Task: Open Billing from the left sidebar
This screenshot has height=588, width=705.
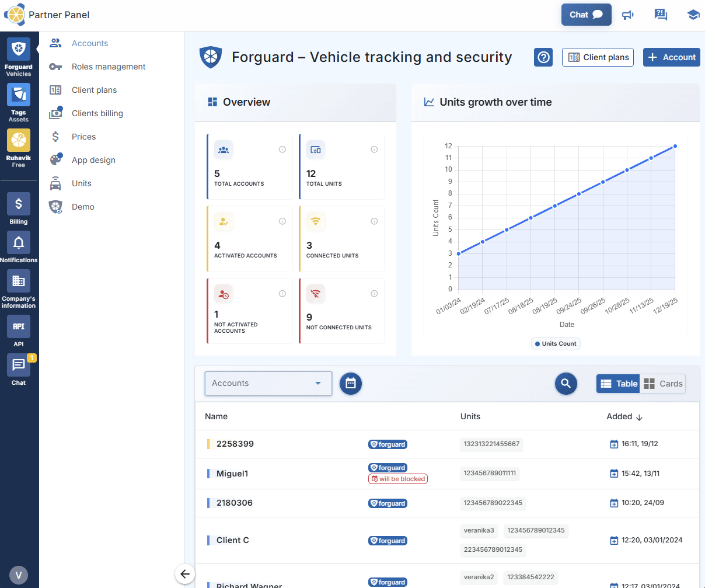Action: [x=19, y=204]
